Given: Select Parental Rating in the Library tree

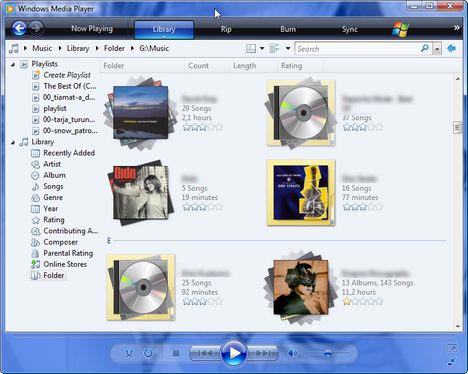Looking at the screenshot, I should [x=68, y=253].
